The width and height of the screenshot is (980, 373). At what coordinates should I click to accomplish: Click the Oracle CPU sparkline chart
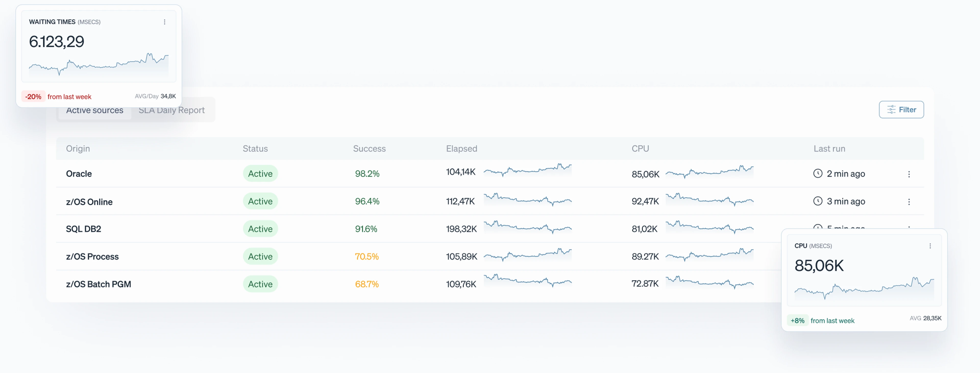[x=709, y=171]
